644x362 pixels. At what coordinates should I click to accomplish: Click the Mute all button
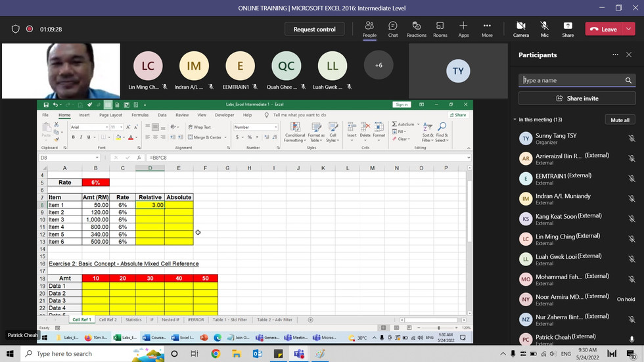tap(620, 120)
